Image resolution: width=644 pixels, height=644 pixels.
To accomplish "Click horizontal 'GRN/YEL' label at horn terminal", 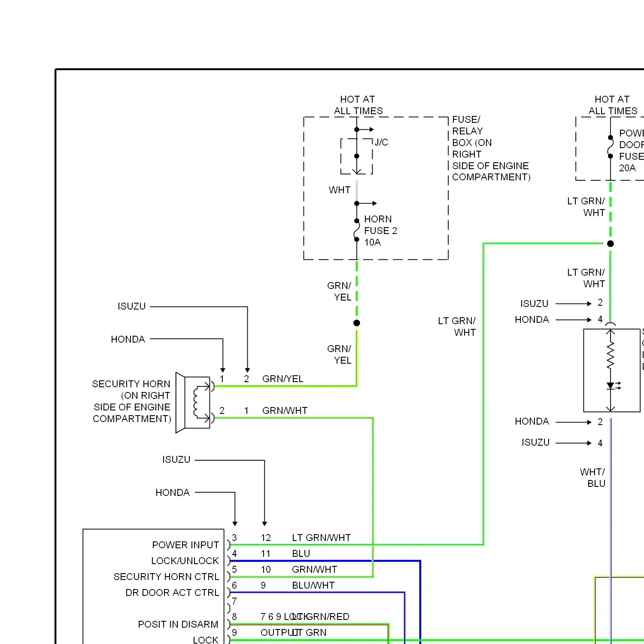I will 283,379.
